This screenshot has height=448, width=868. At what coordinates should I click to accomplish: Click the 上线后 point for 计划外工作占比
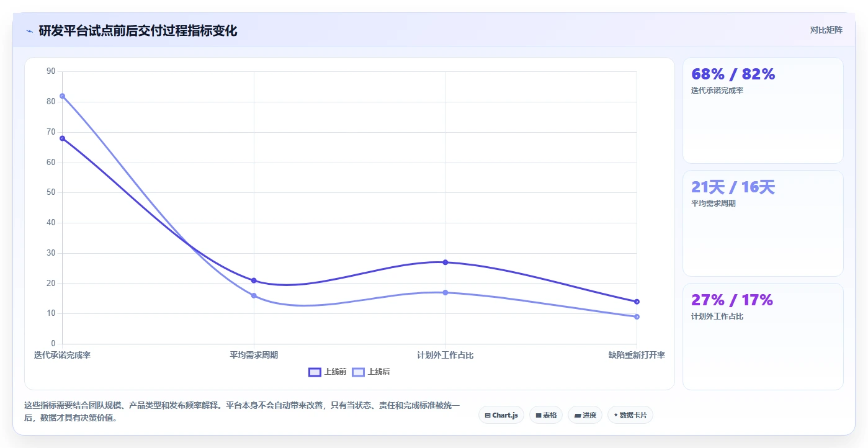(x=445, y=292)
